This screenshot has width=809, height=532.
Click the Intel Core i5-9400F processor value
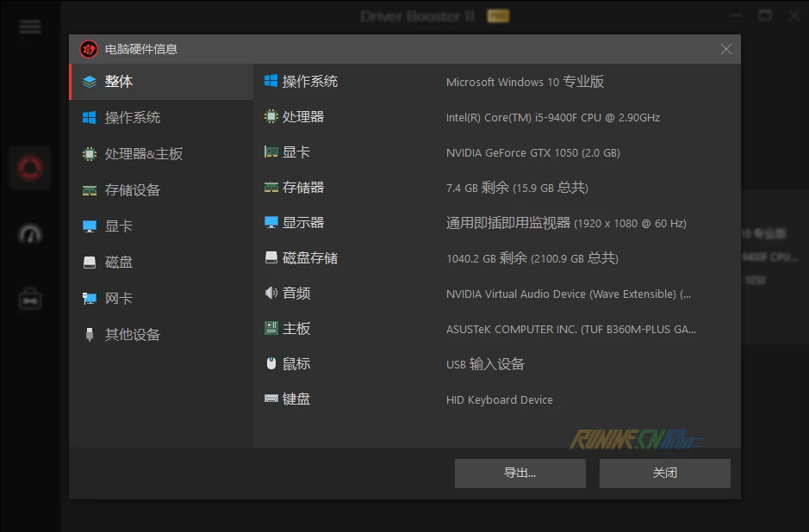[552, 118]
